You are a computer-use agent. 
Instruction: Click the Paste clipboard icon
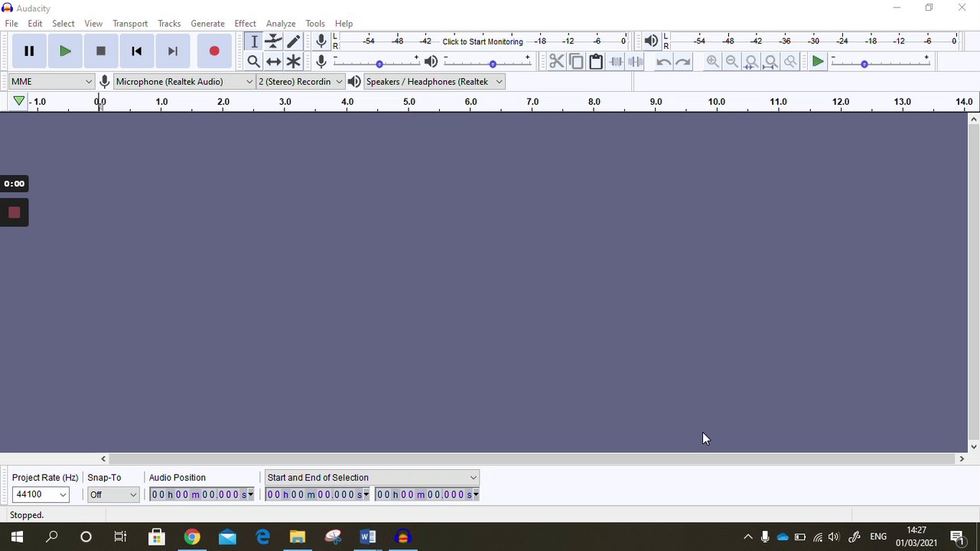pyautogui.click(x=596, y=61)
